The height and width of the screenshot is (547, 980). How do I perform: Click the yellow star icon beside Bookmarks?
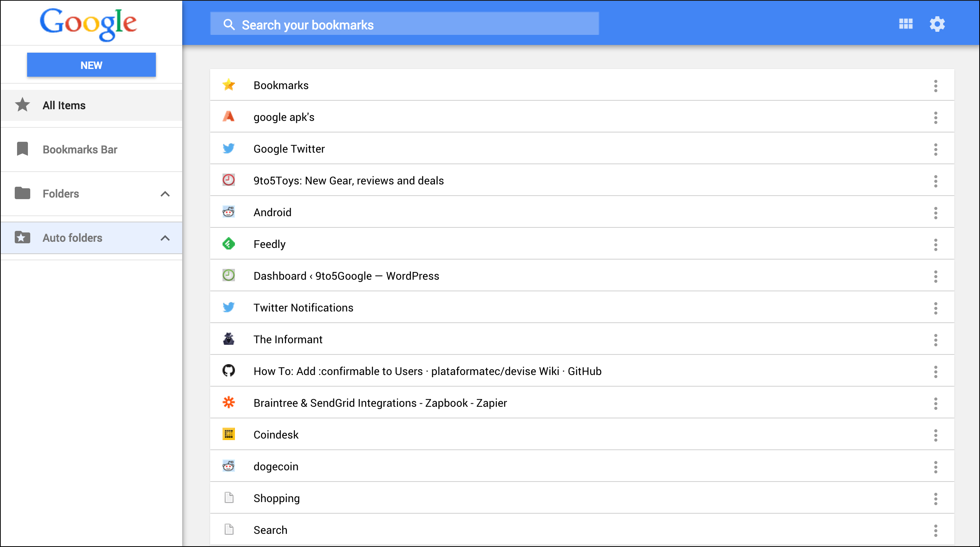(x=229, y=85)
